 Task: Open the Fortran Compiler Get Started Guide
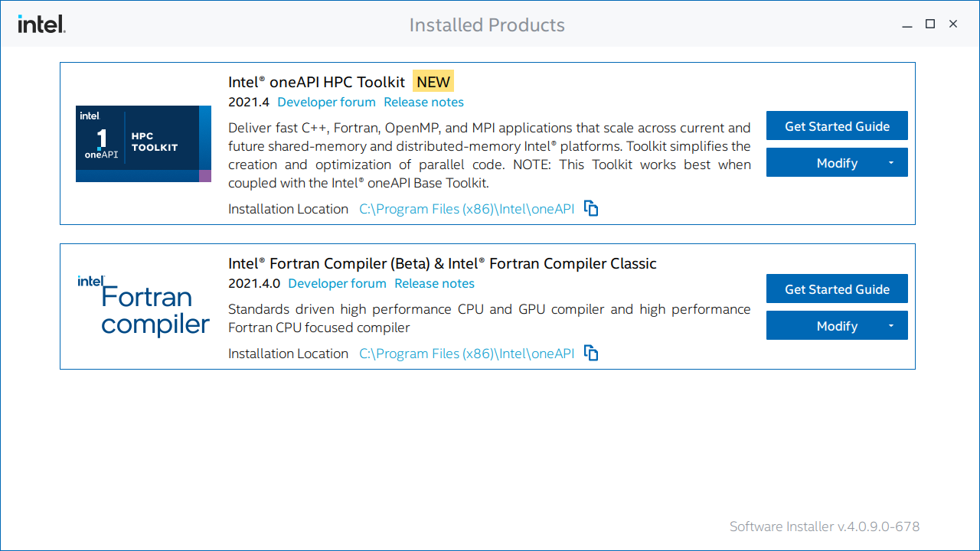click(x=837, y=289)
